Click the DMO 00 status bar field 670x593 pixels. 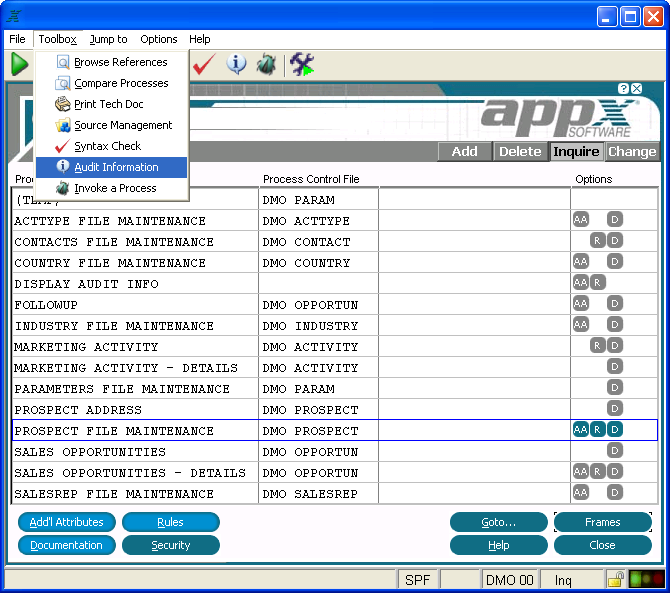click(x=510, y=580)
